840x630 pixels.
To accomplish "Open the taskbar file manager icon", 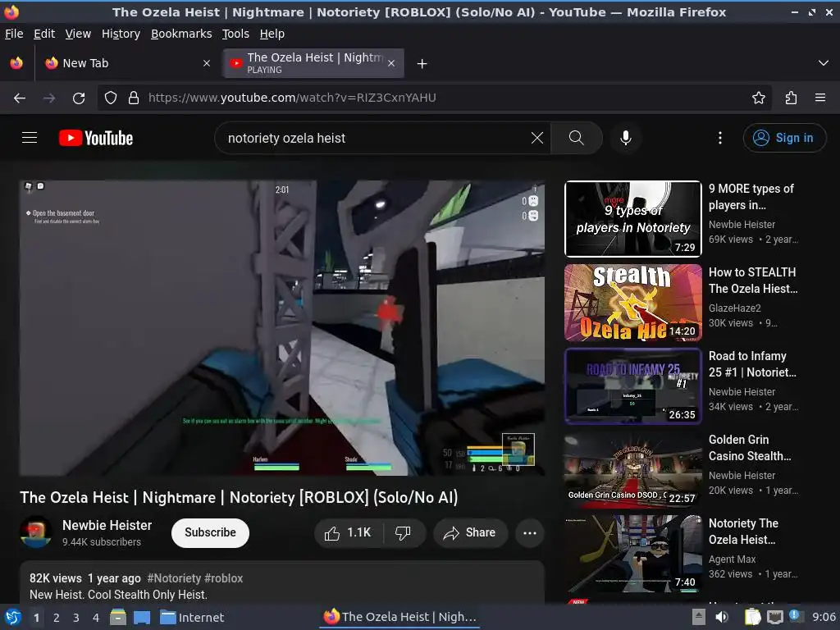I will click(x=118, y=617).
